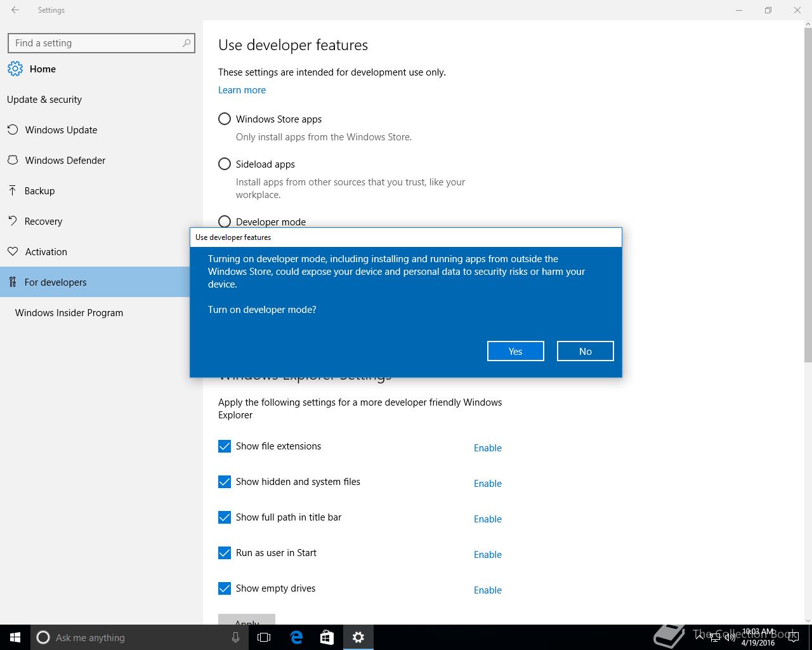Uncheck Show empty drives checkbox
812x650 pixels.
tap(225, 588)
